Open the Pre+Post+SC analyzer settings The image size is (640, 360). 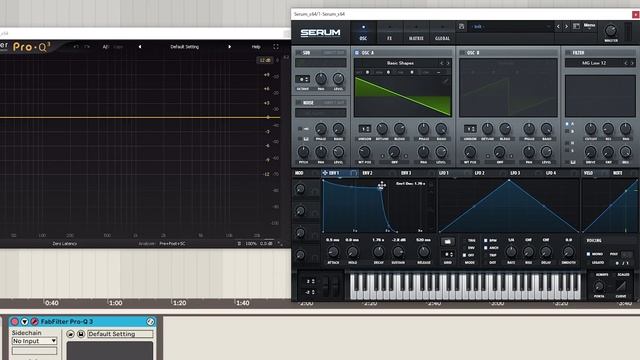172,244
